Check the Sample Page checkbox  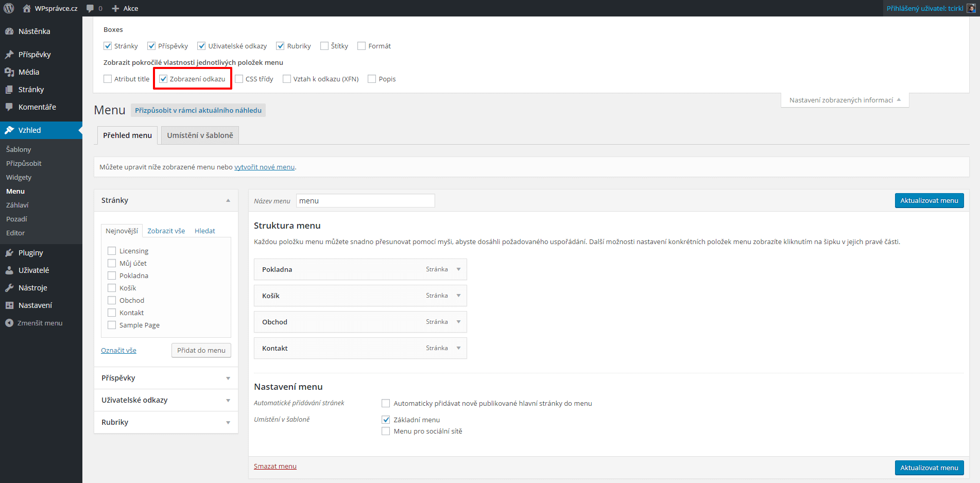(x=112, y=325)
